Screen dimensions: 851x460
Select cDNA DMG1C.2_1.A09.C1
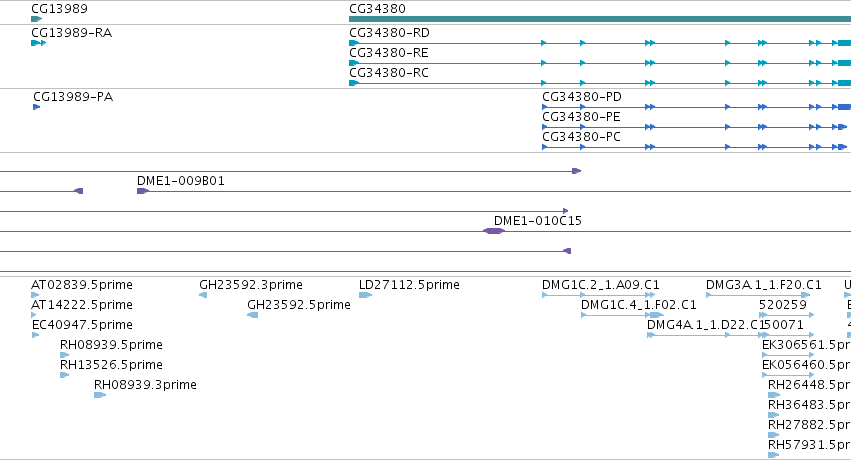pyautogui.click(x=601, y=285)
